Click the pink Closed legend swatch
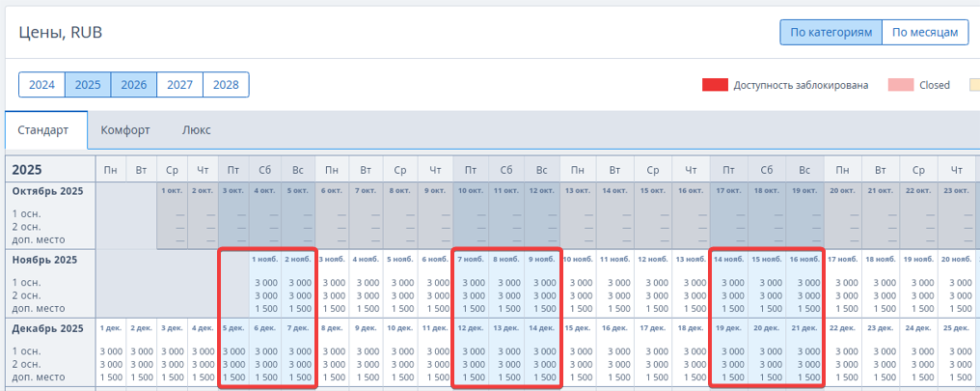Viewport: 980px width, 391px height. tap(900, 85)
